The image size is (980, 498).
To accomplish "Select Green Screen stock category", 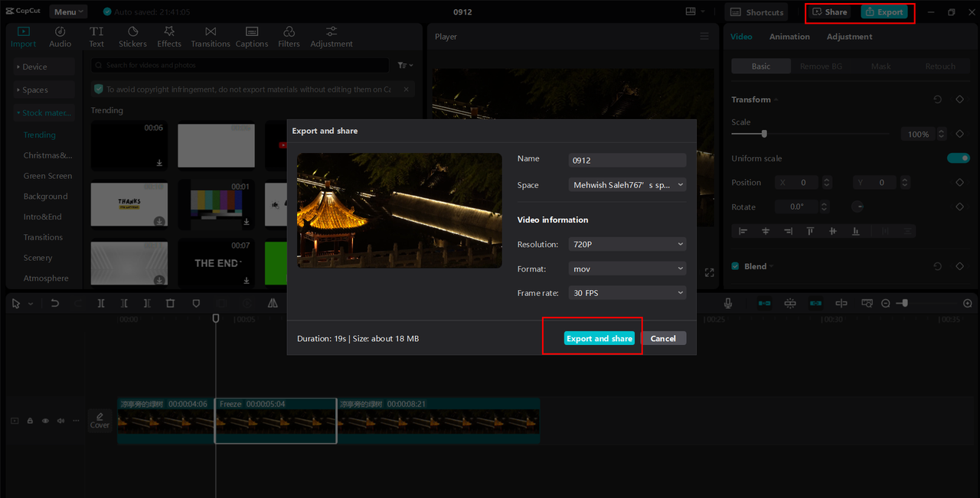I will [47, 176].
